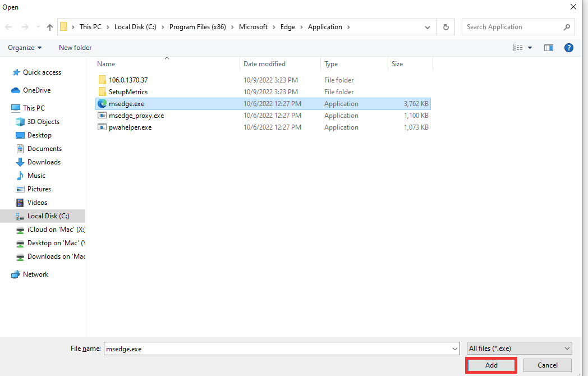Select the SetupMetrics folder

click(x=128, y=92)
